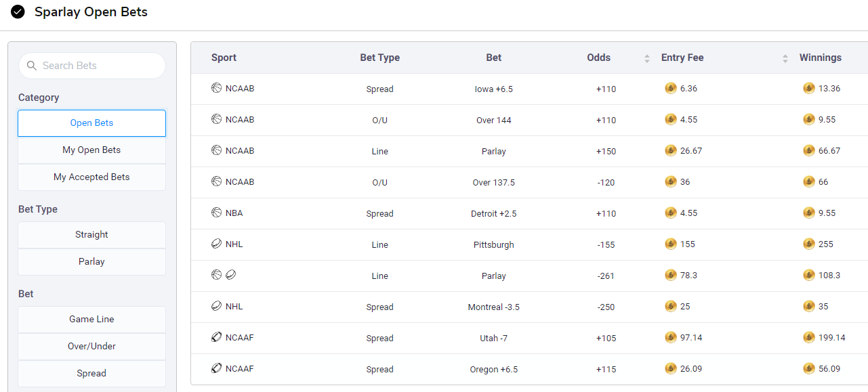Click the basketball icon in the Detroit +2.5 row

pos(217,213)
